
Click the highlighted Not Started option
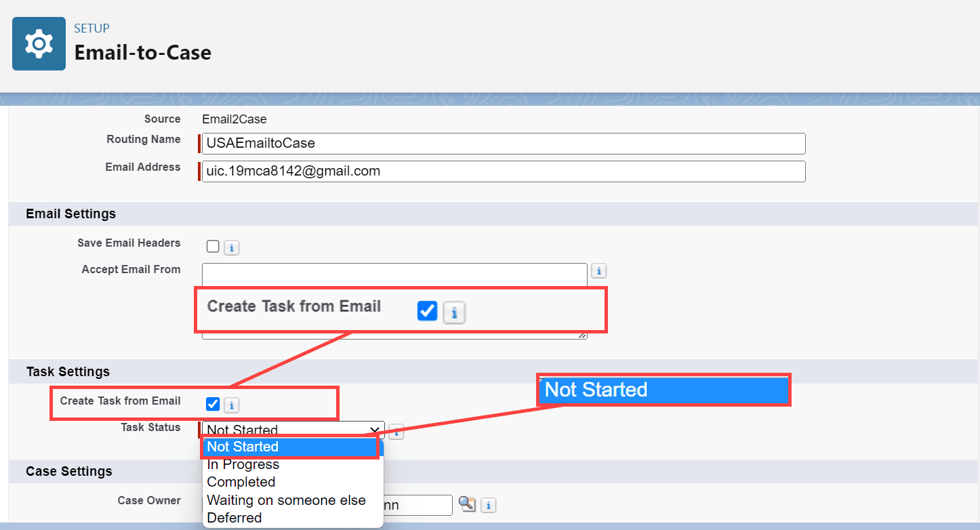pyautogui.click(x=243, y=447)
